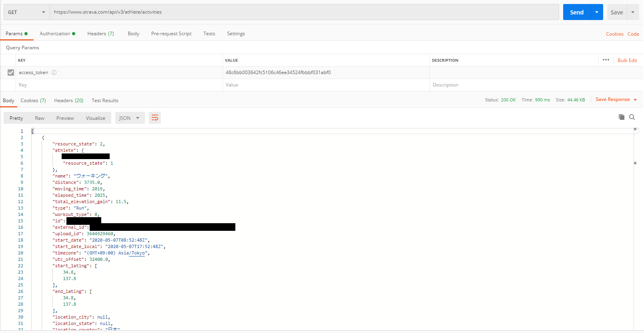644x333 pixels.
Task: Click the "name": "ウォーキング" line
Action: click(81, 176)
